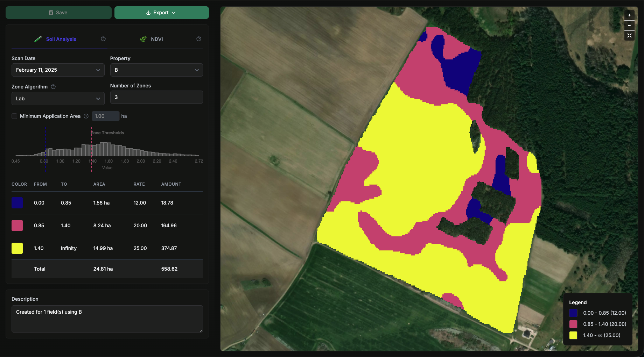Open the Scan Date dropdown
The height and width of the screenshot is (357, 644).
point(58,70)
